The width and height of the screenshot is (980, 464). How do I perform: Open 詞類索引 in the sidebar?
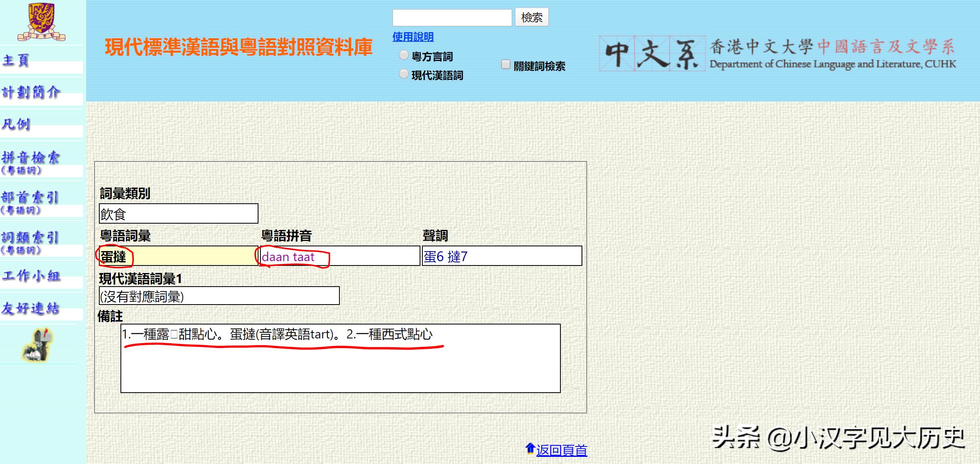coord(31,238)
